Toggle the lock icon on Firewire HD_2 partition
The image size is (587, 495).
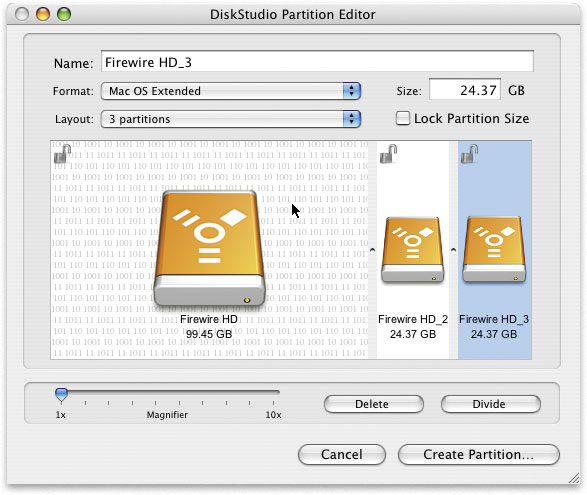click(389, 154)
